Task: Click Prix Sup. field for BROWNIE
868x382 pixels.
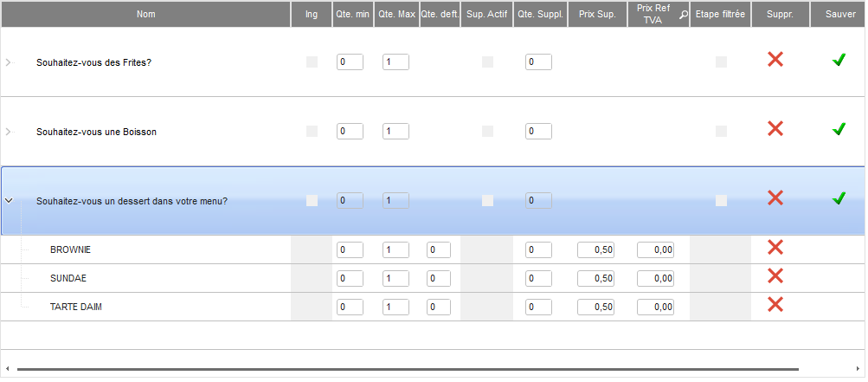Action: point(596,250)
